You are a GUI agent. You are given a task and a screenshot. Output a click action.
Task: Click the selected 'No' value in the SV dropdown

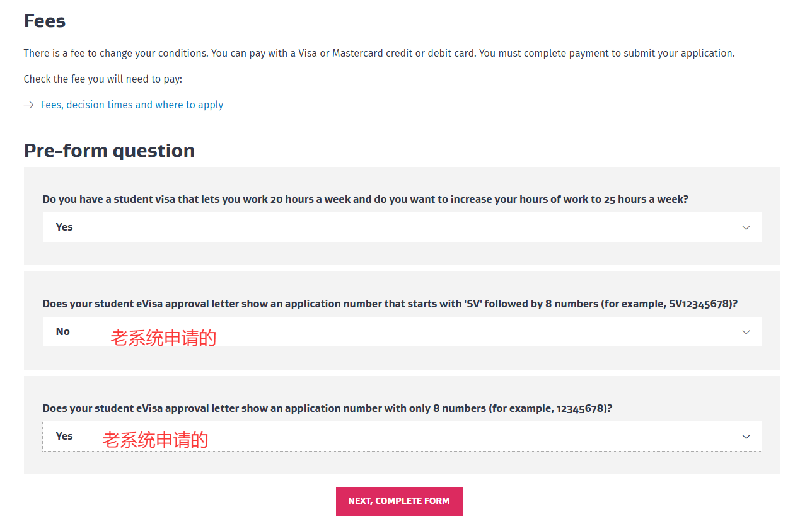(x=62, y=331)
